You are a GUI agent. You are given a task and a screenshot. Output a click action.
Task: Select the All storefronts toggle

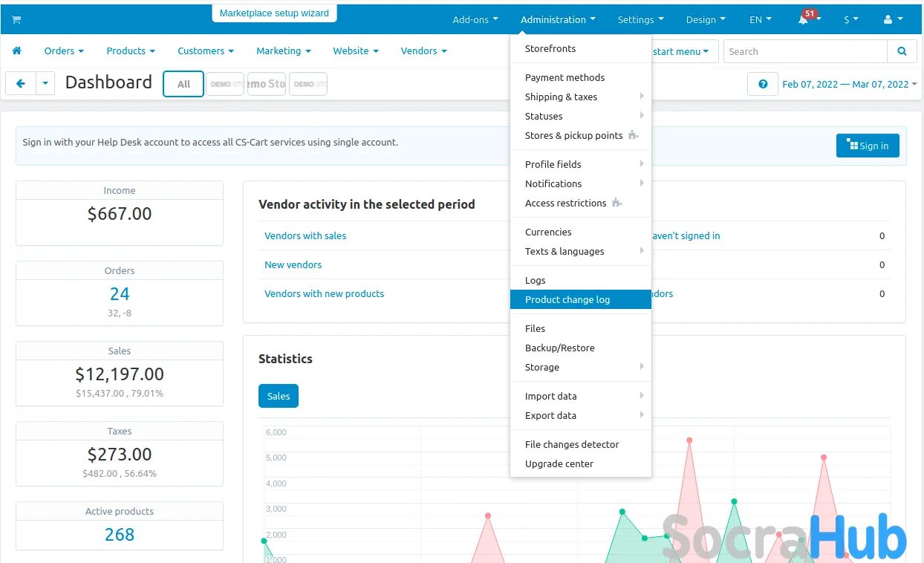[x=183, y=84]
